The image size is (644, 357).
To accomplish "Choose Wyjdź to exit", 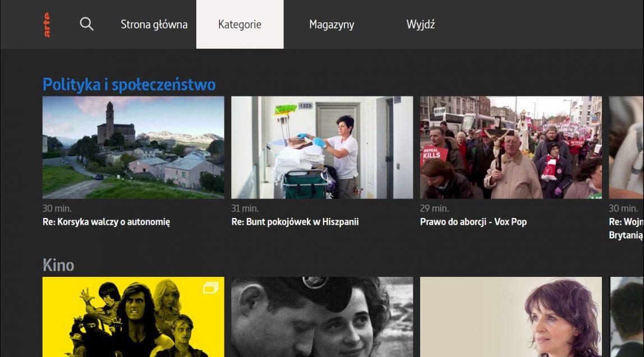I will pos(421,25).
